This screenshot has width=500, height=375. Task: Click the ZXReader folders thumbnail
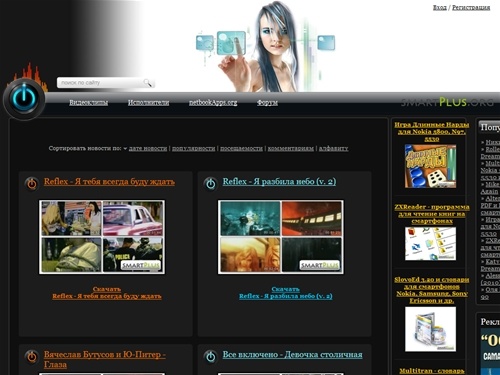coord(430,244)
